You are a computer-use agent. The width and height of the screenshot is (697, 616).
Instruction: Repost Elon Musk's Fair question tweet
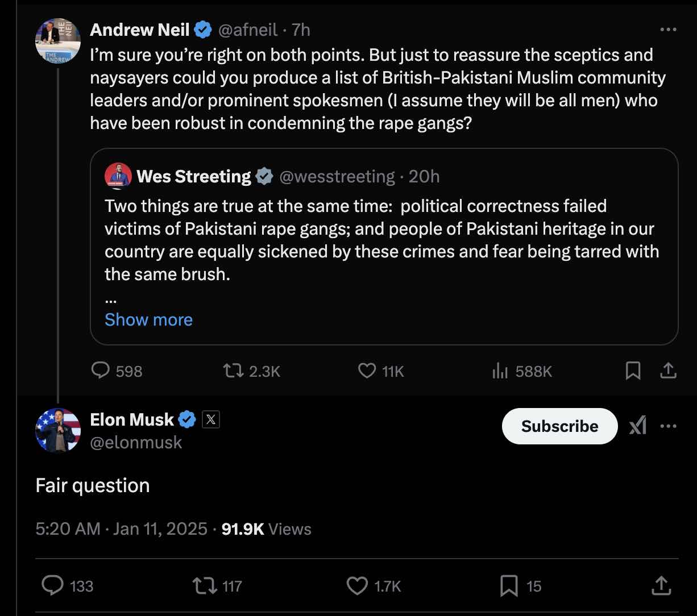[x=218, y=585]
